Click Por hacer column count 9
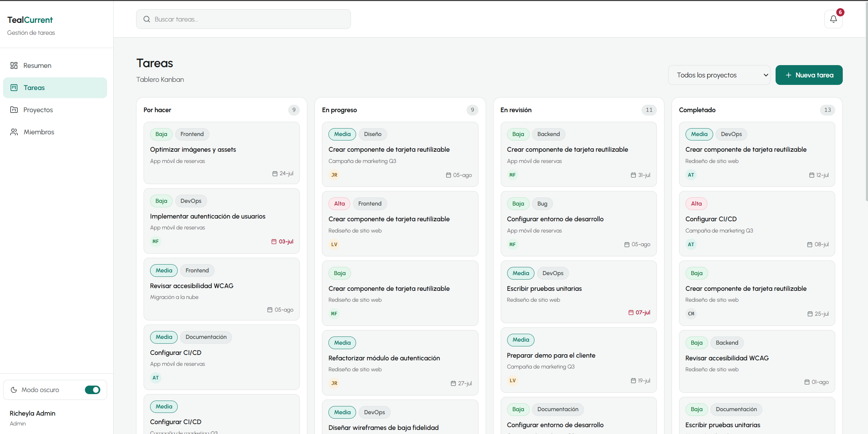868x434 pixels. 294,110
